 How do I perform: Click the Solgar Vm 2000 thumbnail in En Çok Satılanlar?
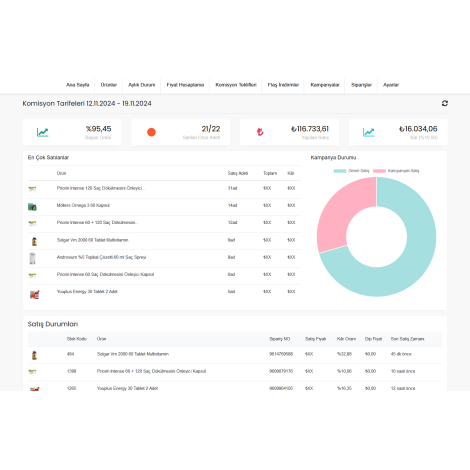tap(34, 241)
